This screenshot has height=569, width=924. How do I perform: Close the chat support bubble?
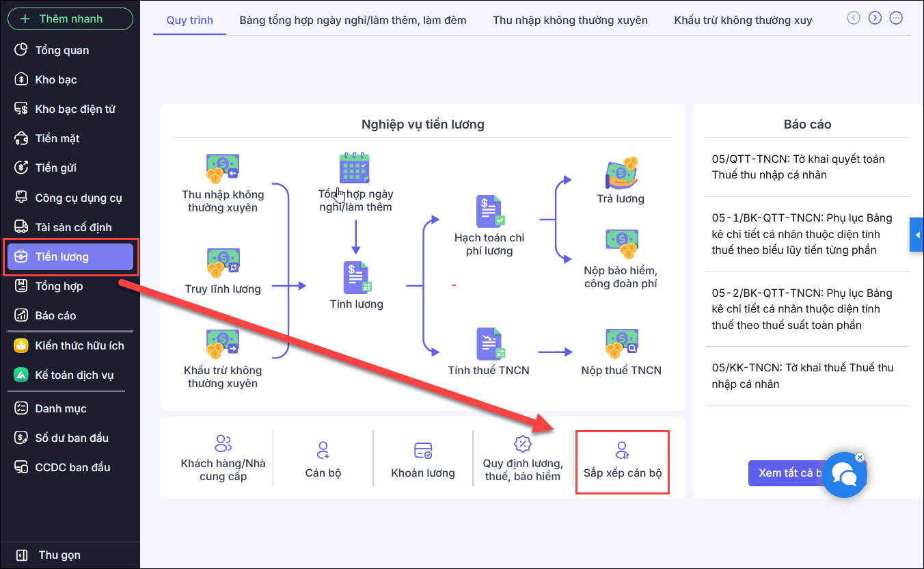coord(860,458)
